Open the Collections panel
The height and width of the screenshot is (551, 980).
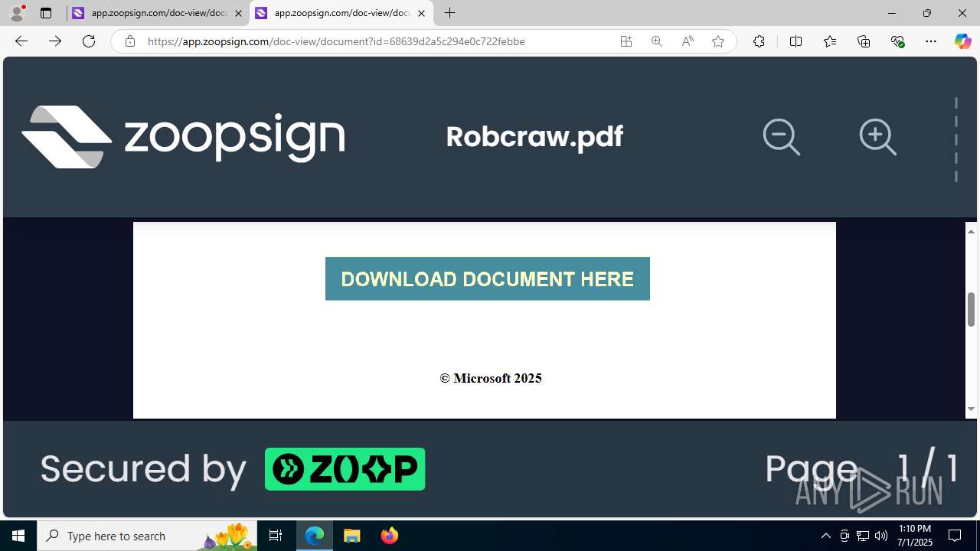pos(864,41)
